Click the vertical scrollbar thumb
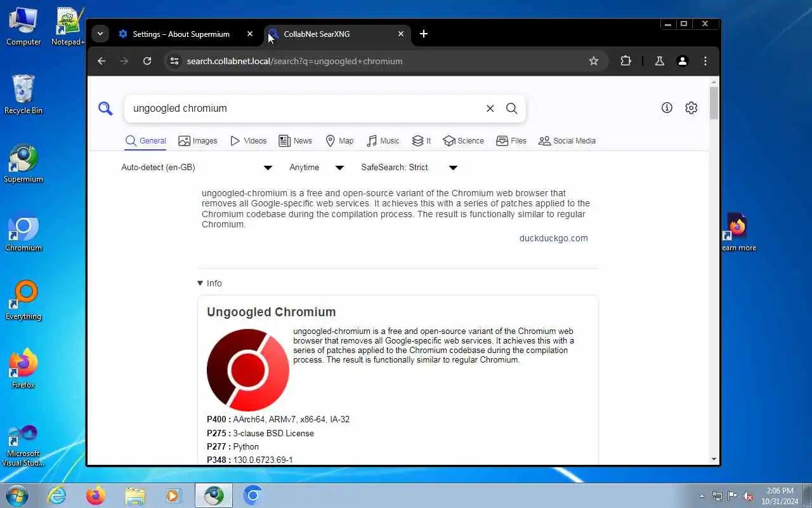812x508 pixels. pos(714,103)
